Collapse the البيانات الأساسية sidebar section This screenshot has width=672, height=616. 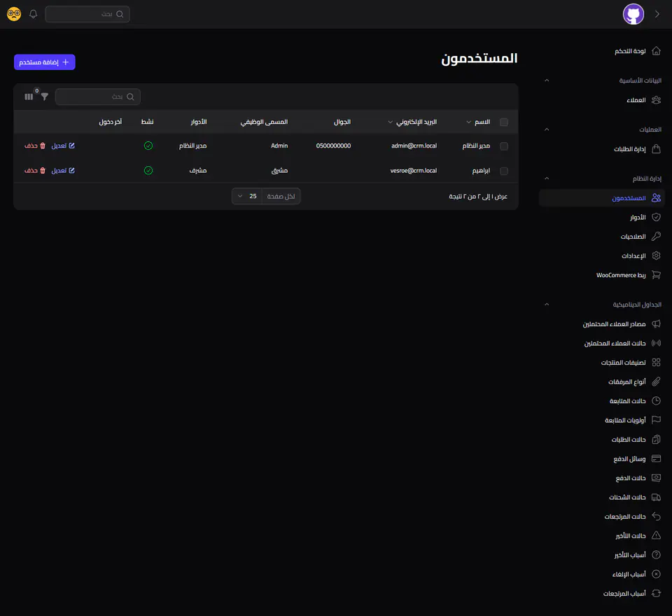coord(547,80)
